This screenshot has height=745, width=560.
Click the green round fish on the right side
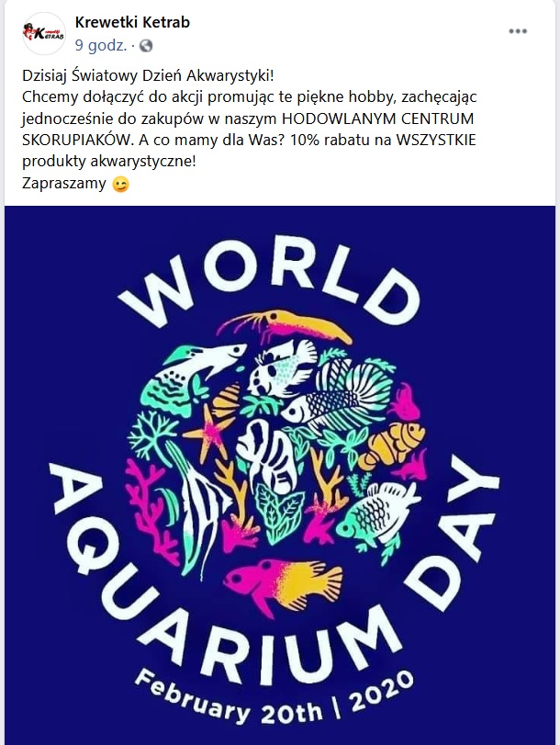(x=377, y=514)
